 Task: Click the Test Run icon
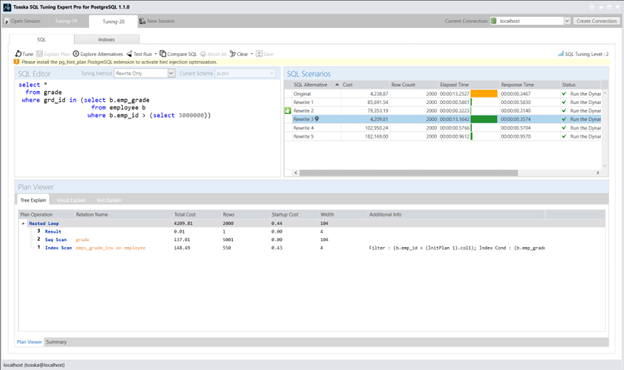[x=129, y=54]
